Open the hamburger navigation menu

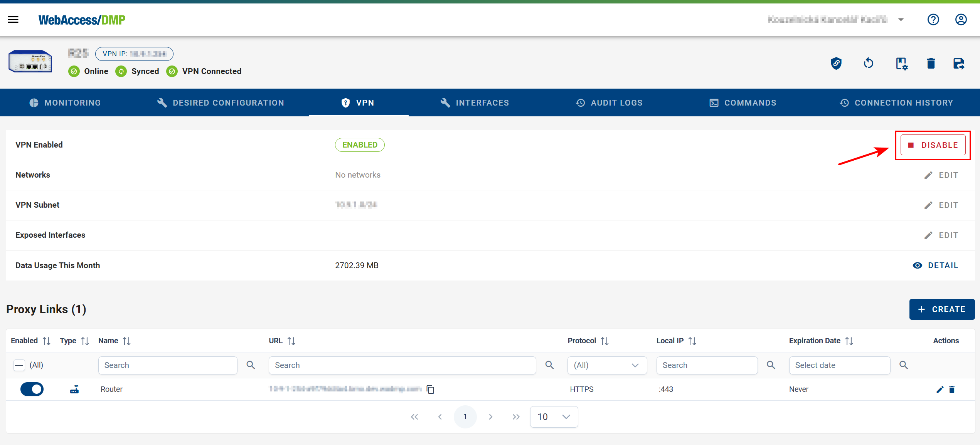tap(13, 20)
